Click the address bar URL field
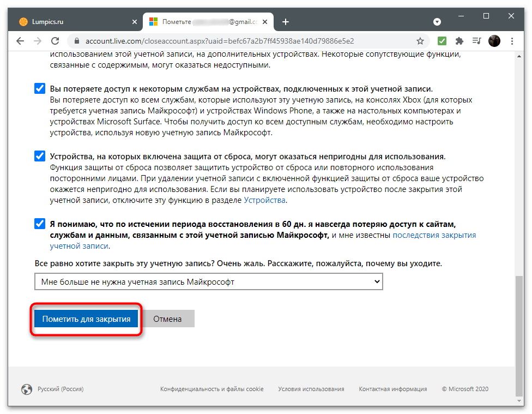The width and height of the screenshot is (532, 414). (247, 41)
